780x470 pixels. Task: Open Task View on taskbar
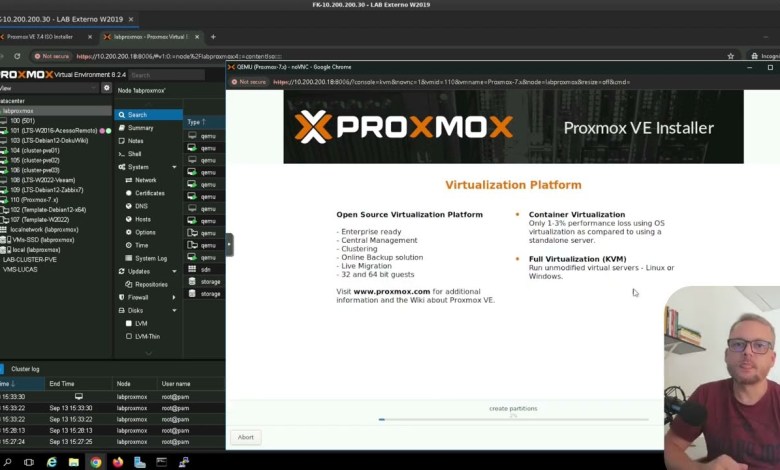tap(29, 462)
